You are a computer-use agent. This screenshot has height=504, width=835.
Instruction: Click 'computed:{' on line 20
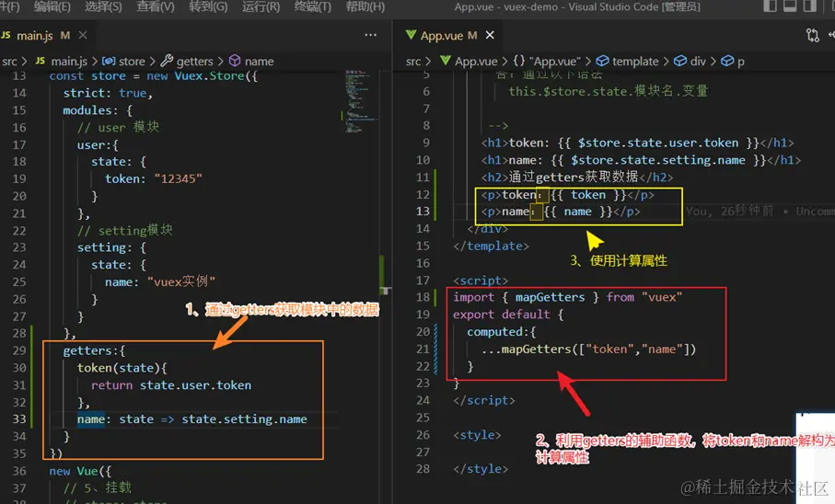[x=501, y=332]
